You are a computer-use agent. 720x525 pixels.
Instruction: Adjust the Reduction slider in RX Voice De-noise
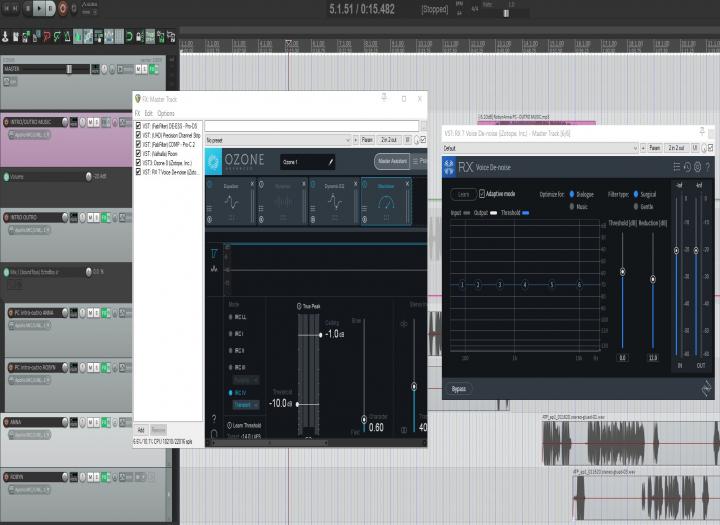coord(653,279)
